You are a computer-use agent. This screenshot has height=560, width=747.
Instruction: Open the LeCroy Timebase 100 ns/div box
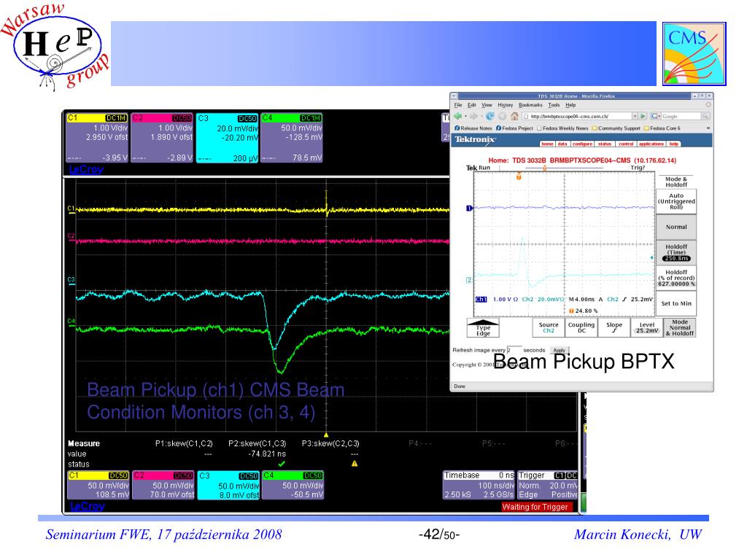(479, 485)
